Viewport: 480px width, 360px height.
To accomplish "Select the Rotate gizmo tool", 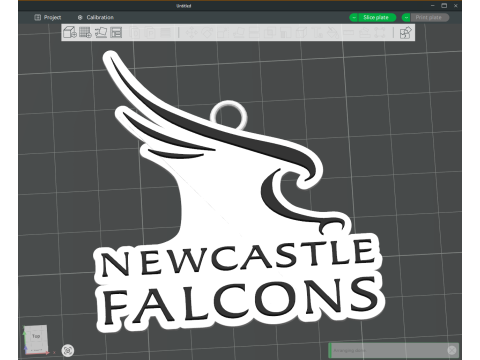I will coord(207,32).
